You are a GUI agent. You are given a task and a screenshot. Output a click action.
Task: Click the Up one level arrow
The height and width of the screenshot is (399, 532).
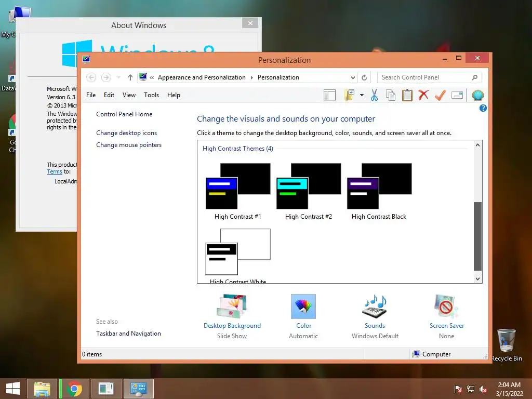[130, 77]
